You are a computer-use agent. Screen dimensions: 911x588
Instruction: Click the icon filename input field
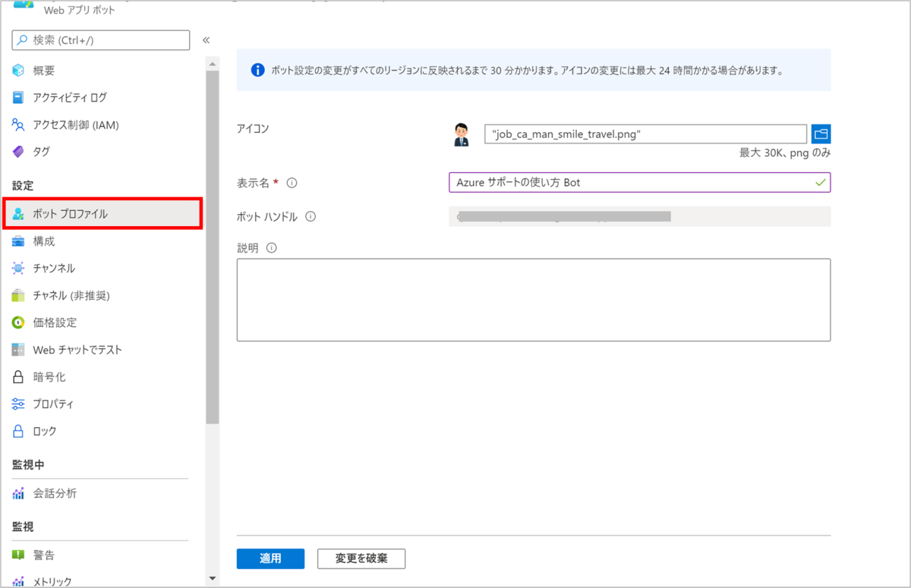(x=645, y=134)
